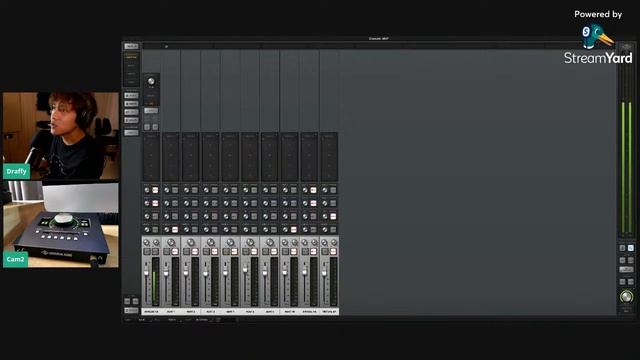Viewport: 640px width, 360px height.
Task: Click the left square button under first channel preamp
Action: (147, 127)
